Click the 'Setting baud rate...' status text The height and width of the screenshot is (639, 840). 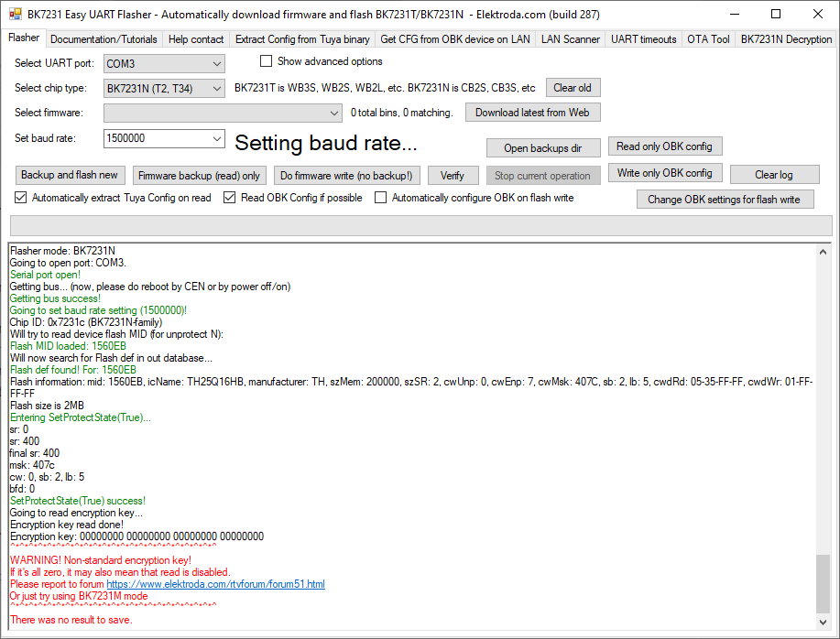click(x=326, y=143)
